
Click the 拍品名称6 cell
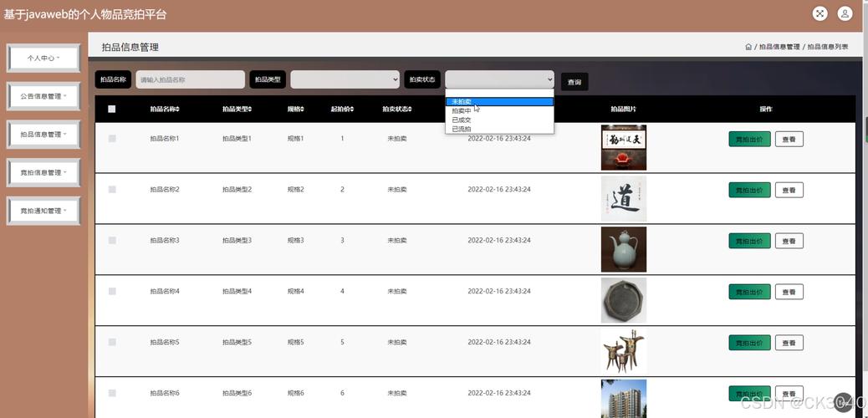click(165, 393)
